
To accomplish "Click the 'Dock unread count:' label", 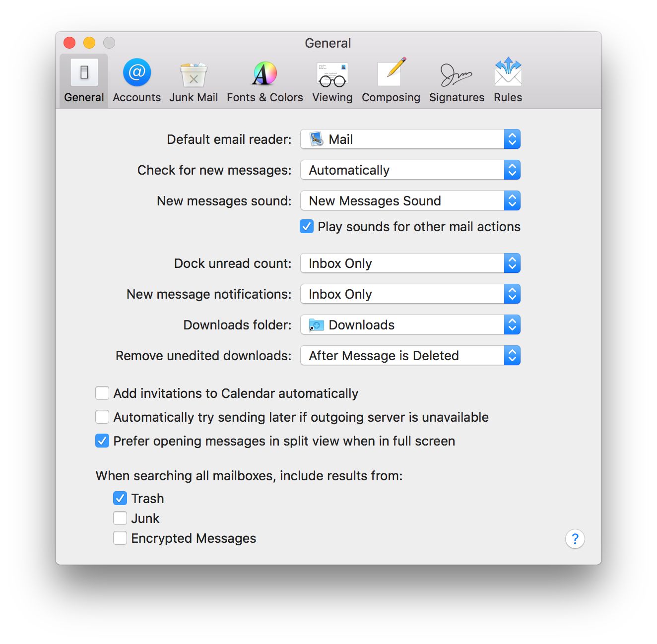I will point(233,263).
